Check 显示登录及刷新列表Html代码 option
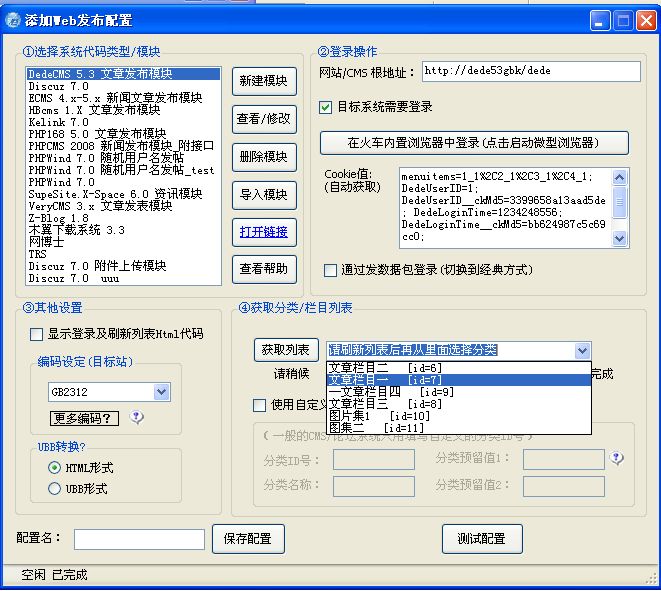This screenshot has height=591, width=661. coord(37,334)
